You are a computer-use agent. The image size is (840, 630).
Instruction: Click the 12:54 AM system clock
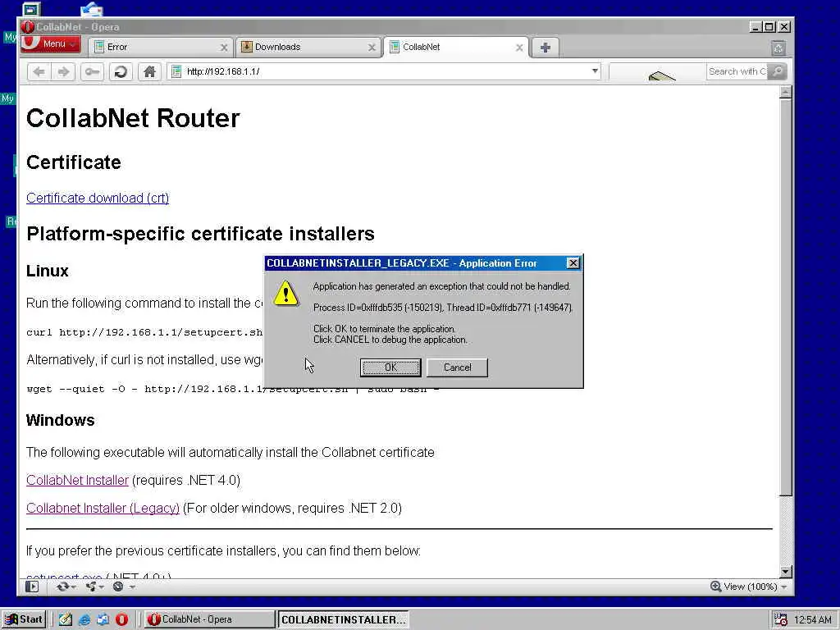pyautogui.click(x=813, y=620)
